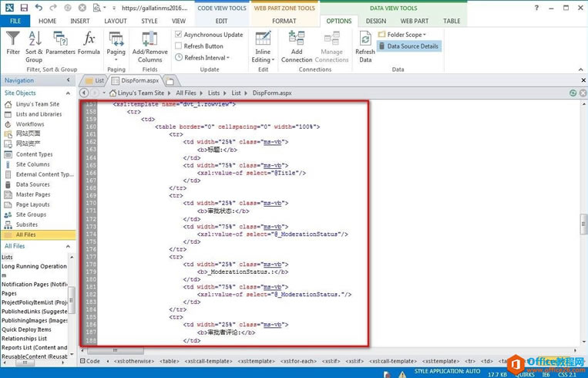Image resolution: width=588 pixels, height=378 pixels.
Task: Open the Formula editor
Action: click(x=89, y=42)
